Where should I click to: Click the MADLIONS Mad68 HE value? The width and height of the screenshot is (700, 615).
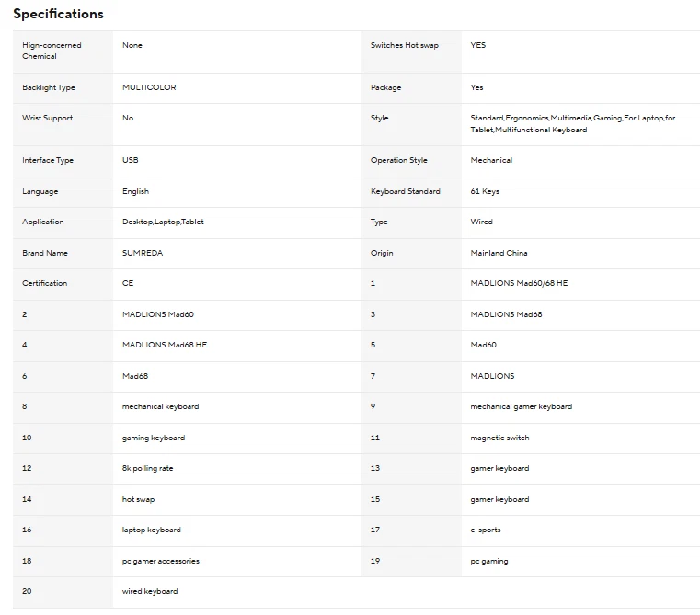[165, 345]
